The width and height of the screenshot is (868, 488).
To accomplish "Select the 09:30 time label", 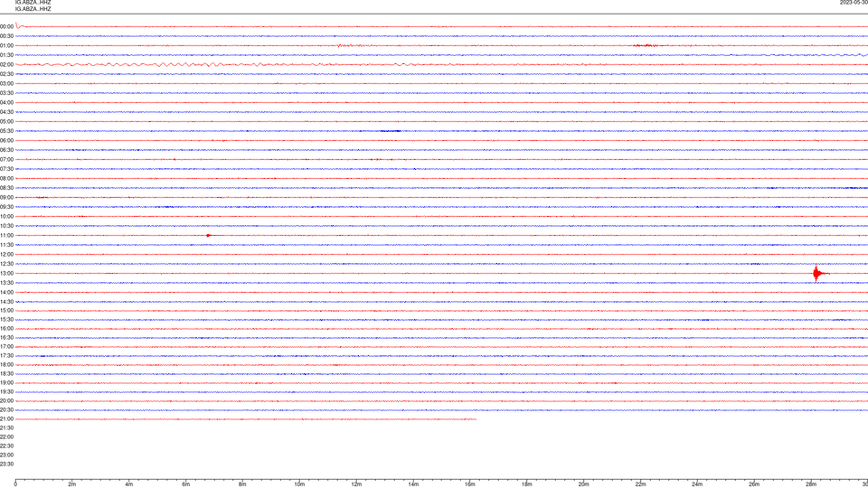I will point(6,207).
